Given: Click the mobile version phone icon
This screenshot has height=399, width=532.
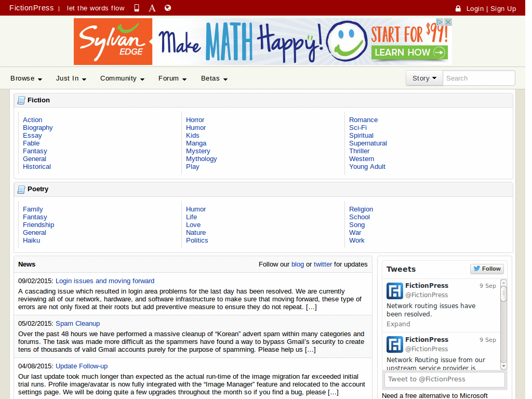Looking at the screenshot, I should [x=137, y=8].
